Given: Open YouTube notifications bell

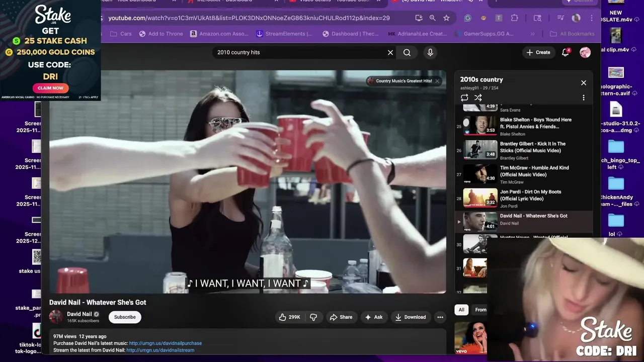Looking at the screenshot, I should 566,52.
